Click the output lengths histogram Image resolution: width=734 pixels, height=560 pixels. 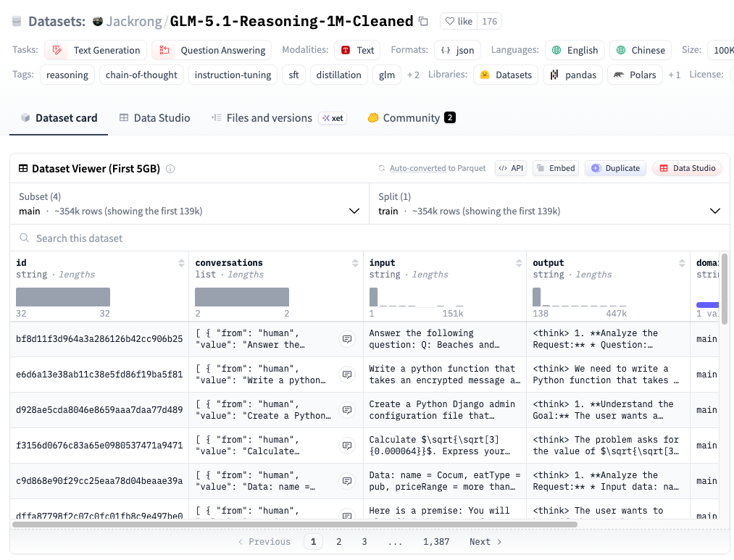[x=580, y=297]
